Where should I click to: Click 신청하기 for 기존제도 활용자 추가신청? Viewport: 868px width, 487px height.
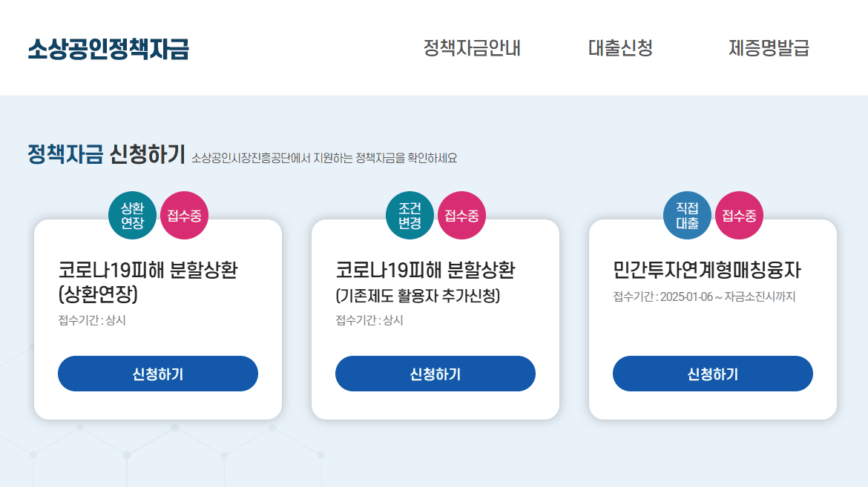point(435,374)
